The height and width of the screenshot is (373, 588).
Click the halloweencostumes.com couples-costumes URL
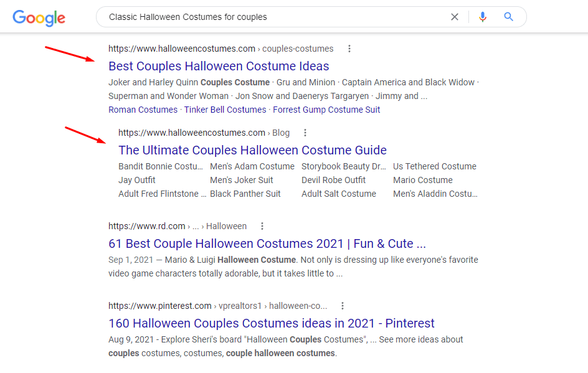pos(220,49)
